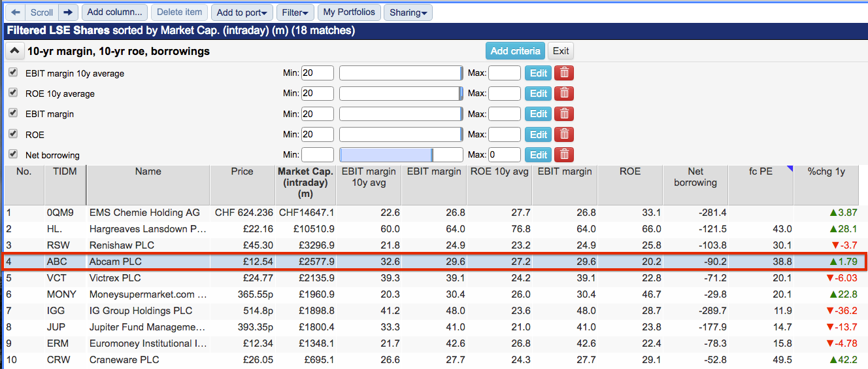Edit the EBIT margin 10y average criterion
The width and height of the screenshot is (868, 369).
[538, 73]
